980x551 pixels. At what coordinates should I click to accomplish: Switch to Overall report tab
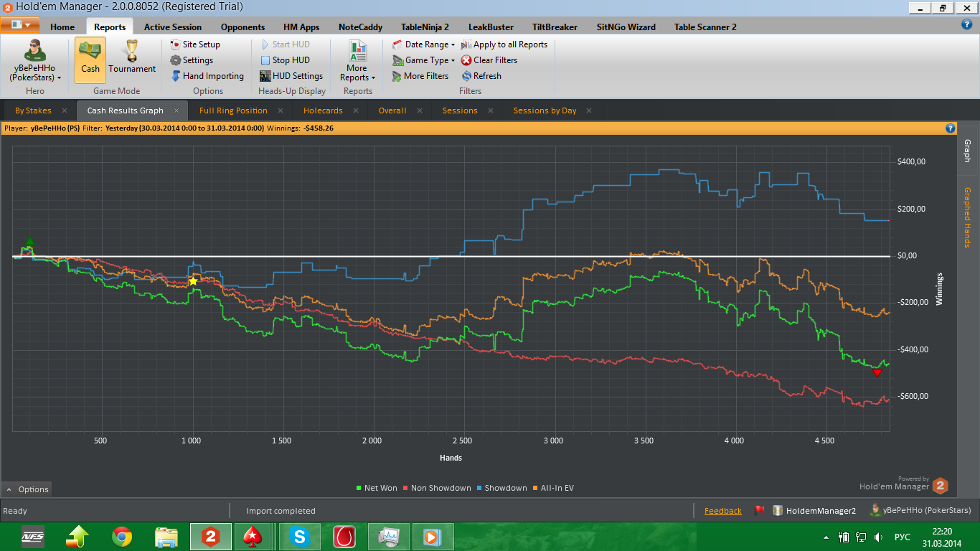(x=392, y=110)
